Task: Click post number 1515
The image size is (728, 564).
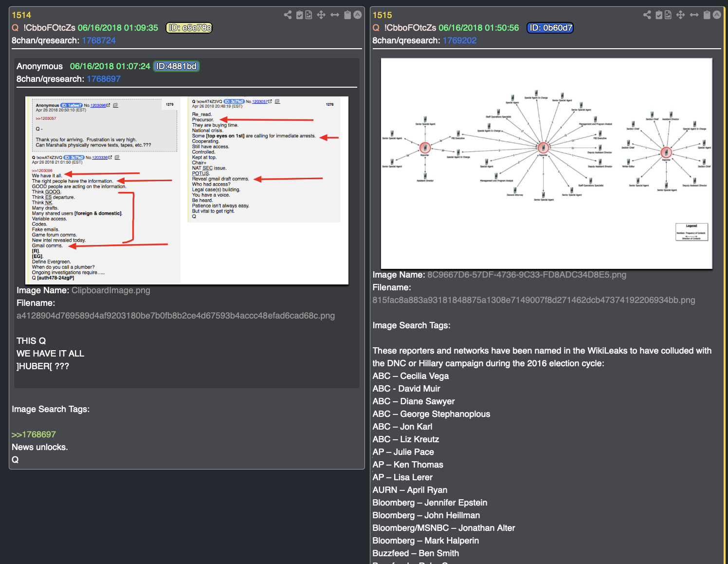Action: pyautogui.click(x=382, y=15)
